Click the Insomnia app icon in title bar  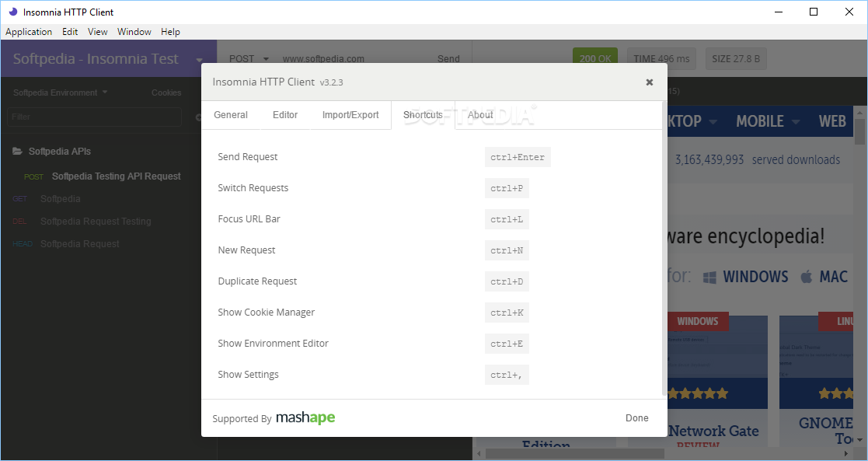coord(12,12)
